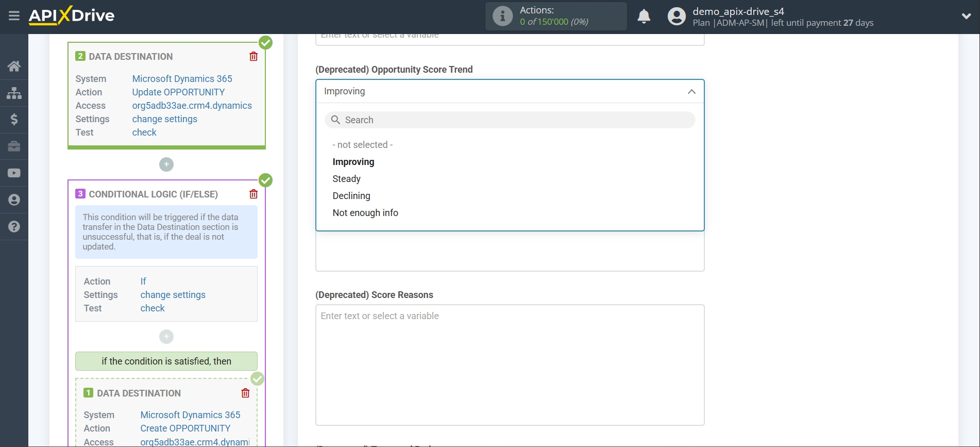The image size is (980, 447).
Task: Click the dropdown Search field
Action: pyautogui.click(x=510, y=120)
